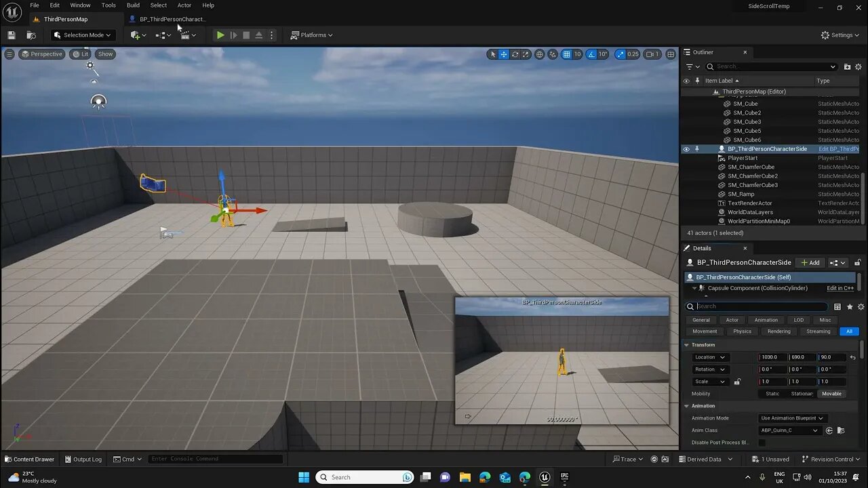Open the Platforms dropdown

point(312,35)
